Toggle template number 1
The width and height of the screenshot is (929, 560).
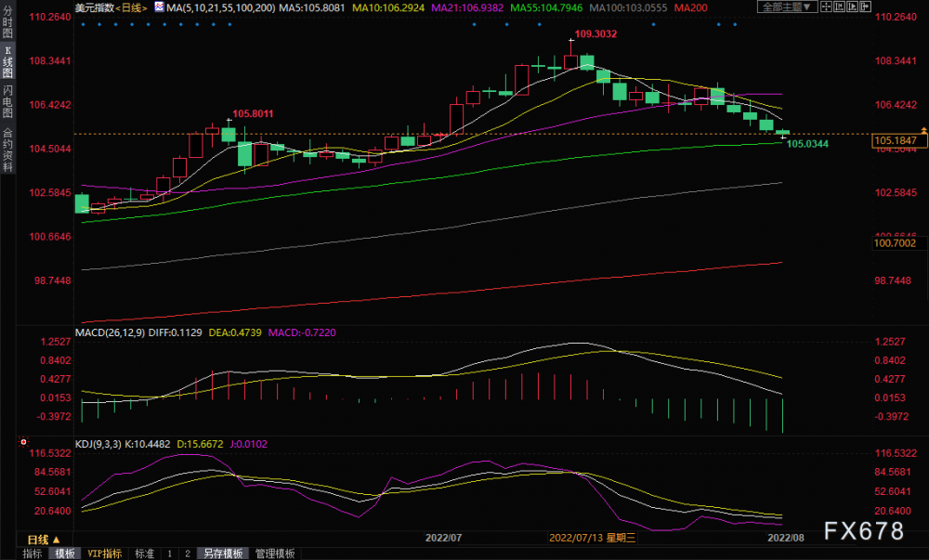click(169, 553)
